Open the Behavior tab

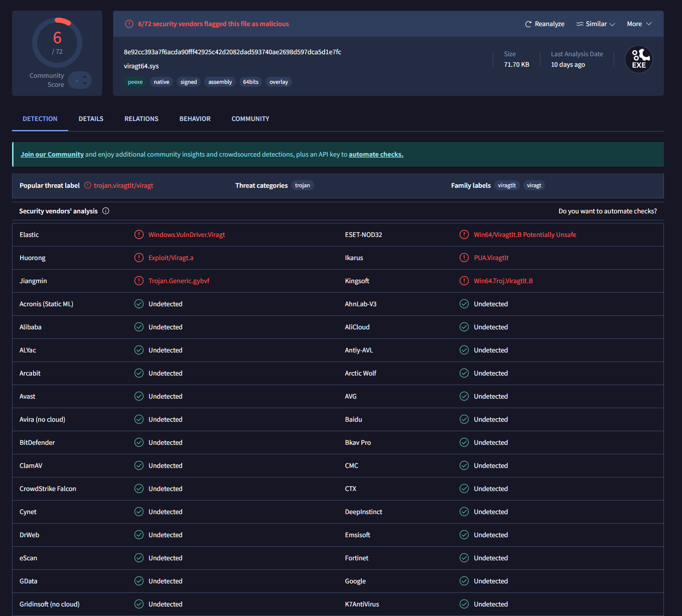195,119
